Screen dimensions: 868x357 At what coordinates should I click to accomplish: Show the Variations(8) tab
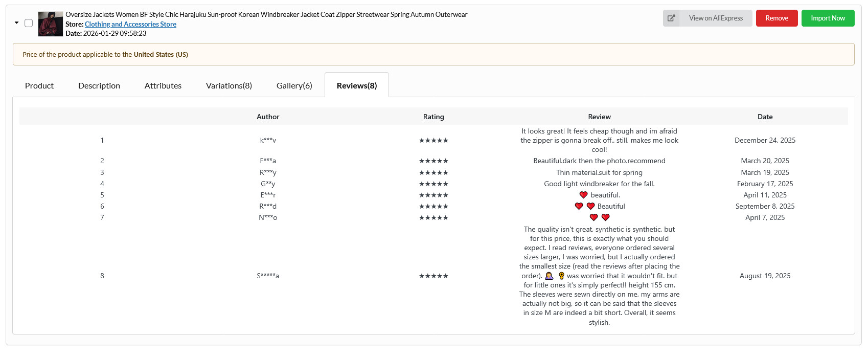tap(229, 86)
